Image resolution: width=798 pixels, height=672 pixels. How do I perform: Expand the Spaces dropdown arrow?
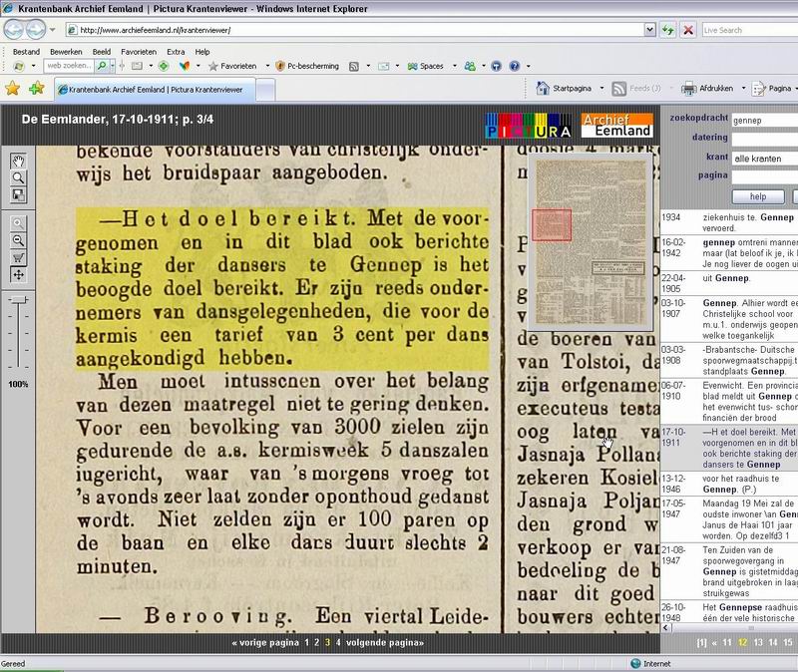[x=455, y=66]
